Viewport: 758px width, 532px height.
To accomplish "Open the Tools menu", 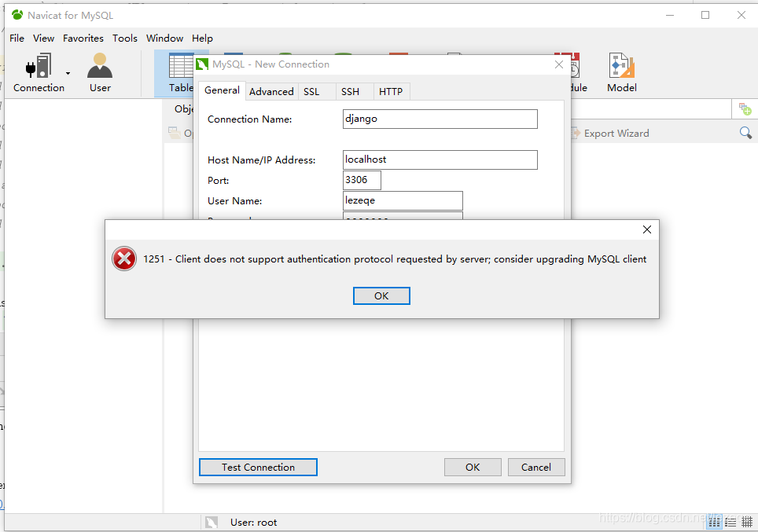I will (125, 38).
